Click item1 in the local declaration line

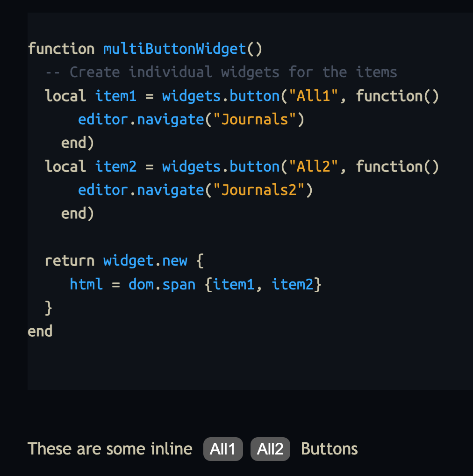tap(115, 96)
